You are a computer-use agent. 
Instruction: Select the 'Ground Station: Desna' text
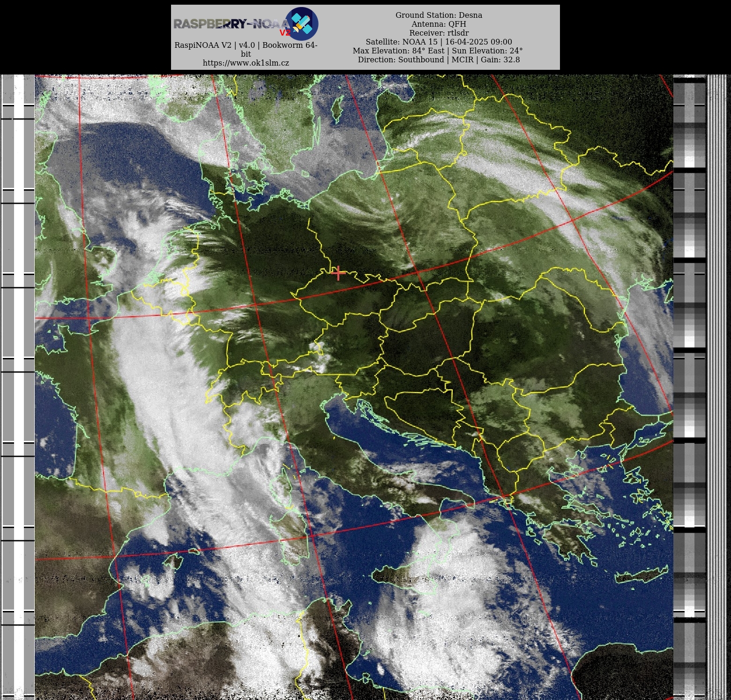click(439, 15)
